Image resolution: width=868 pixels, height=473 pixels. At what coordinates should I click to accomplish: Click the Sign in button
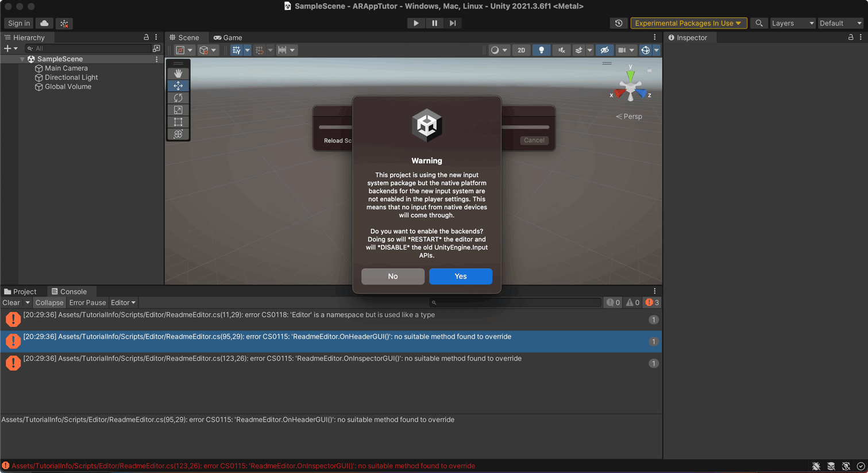[19, 23]
